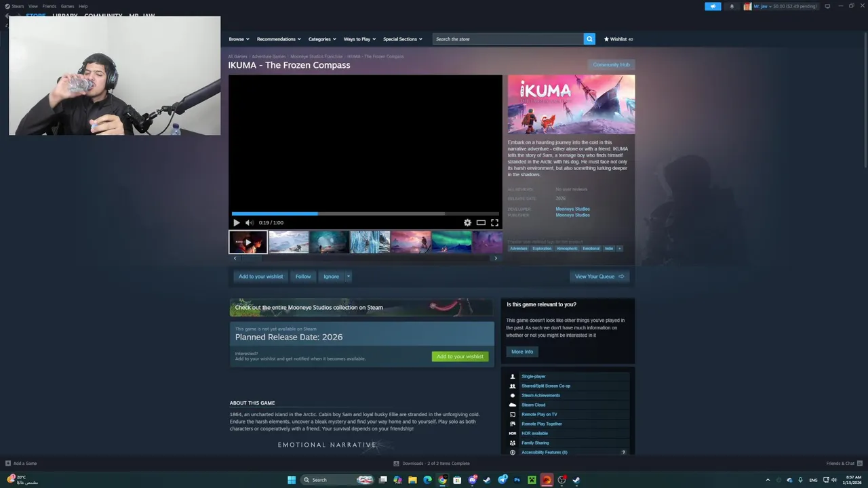868x488 pixels.
Task: Toggle theater mode on video player
Action: (481, 222)
